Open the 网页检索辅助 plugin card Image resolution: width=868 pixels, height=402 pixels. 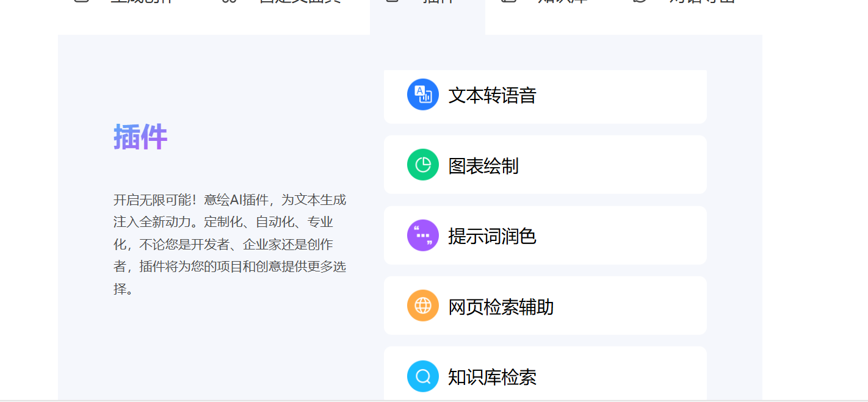(545, 305)
